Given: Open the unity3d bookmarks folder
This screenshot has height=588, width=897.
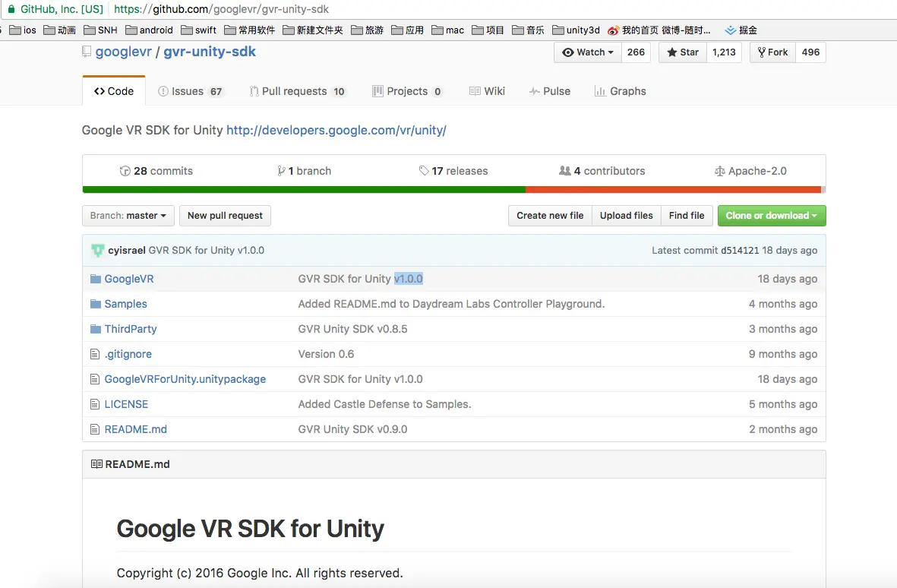Looking at the screenshot, I should coord(576,30).
